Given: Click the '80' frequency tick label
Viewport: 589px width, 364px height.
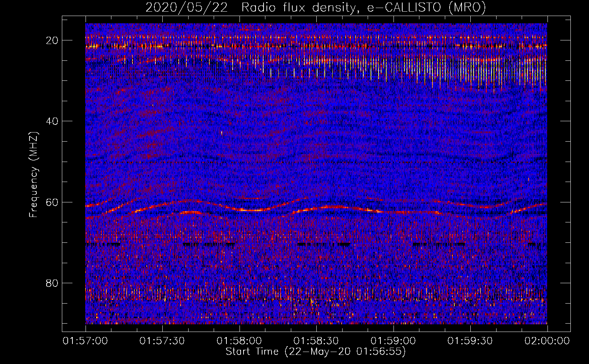Looking at the screenshot, I should coord(52,283).
